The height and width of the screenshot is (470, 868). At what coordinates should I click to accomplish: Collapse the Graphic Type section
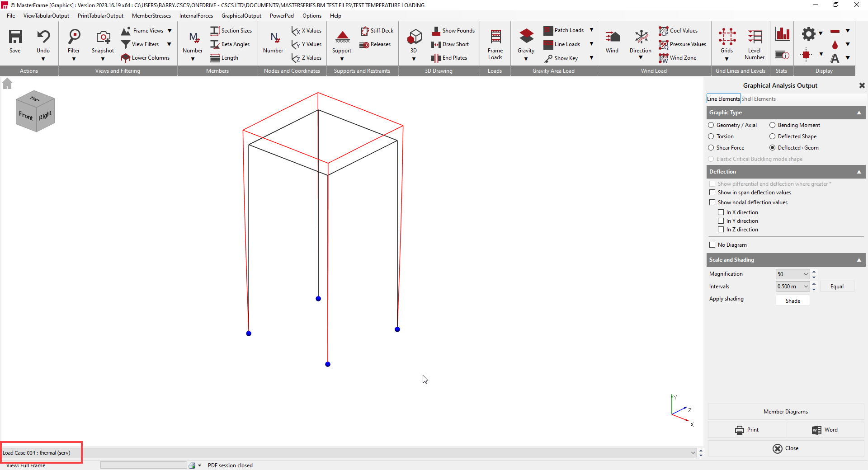859,113
